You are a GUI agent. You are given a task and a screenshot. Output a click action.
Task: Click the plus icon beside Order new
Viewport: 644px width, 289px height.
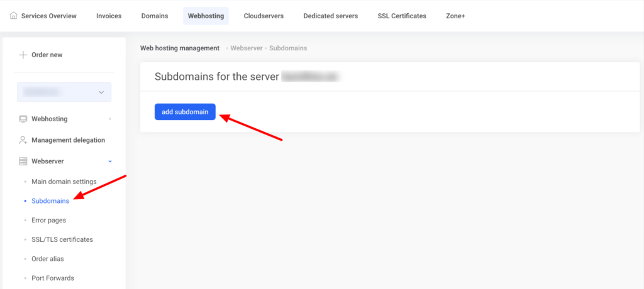(x=23, y=55)
